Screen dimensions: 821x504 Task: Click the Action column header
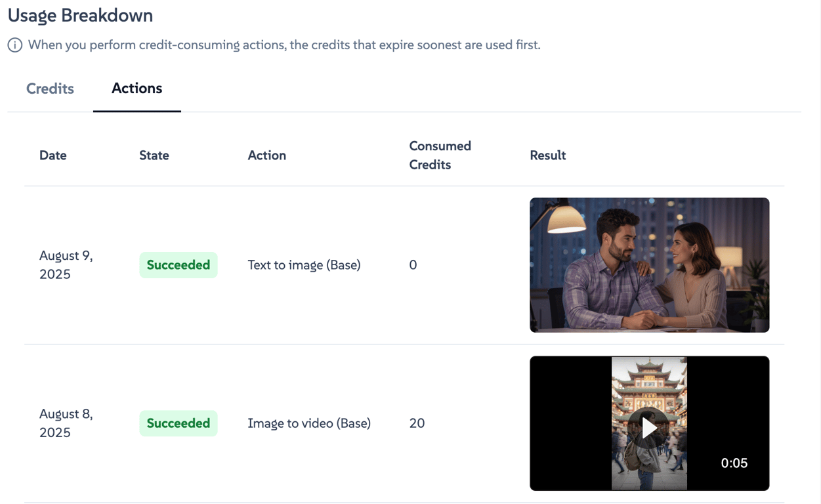266,156
